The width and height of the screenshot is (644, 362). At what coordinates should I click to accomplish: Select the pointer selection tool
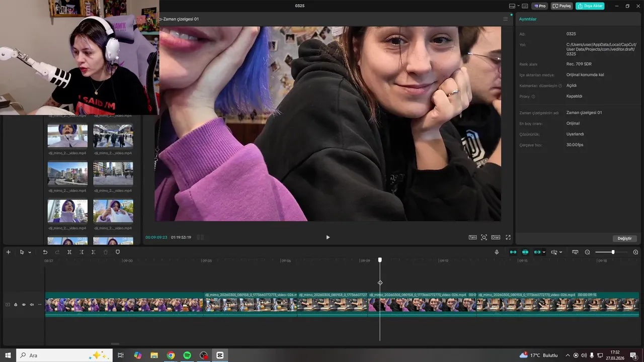(22, 252)
